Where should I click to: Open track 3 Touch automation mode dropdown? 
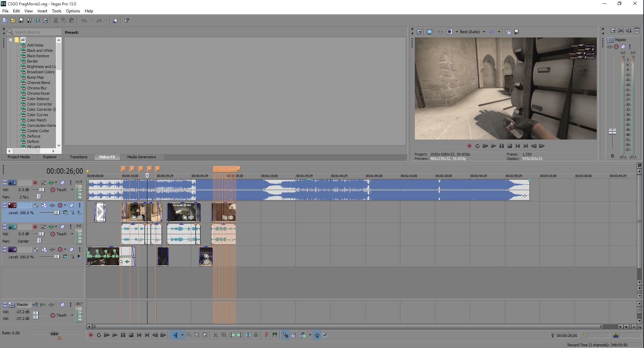click(x=72, y=234)
